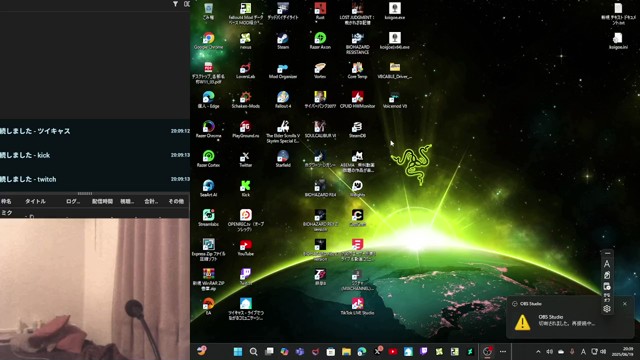Select the Steam desktop icon
The width and height of the screenshot is (640, 360).
click(283, 41)
